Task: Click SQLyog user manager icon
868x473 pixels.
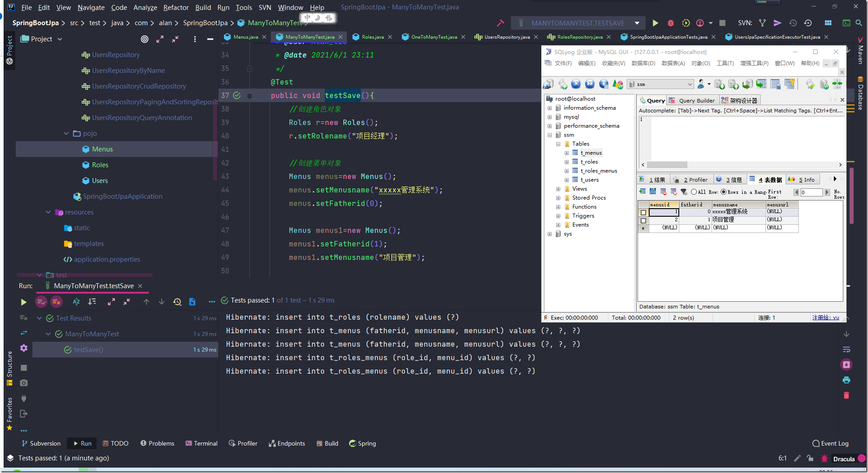Action: point(700,84)
